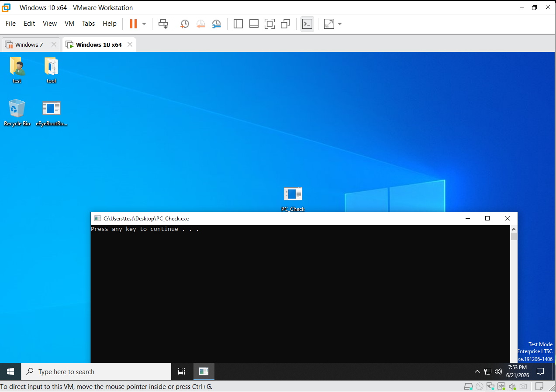
Task: Take a snapshot of this VM
Action: point(185,24)
